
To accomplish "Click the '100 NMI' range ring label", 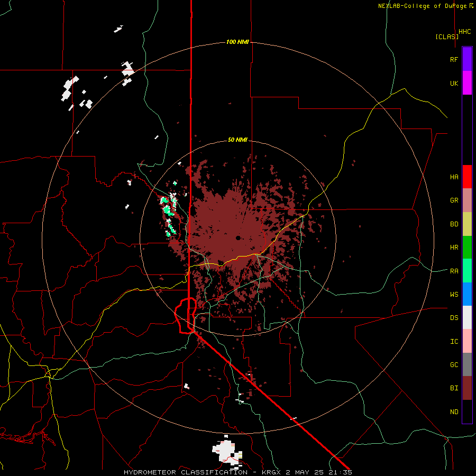I will click(x=237, y=42).
